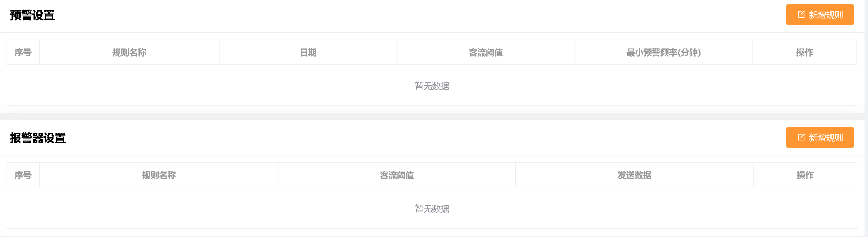Add a new rule under 预警设置
868x237 pixels.
point(820,15)
